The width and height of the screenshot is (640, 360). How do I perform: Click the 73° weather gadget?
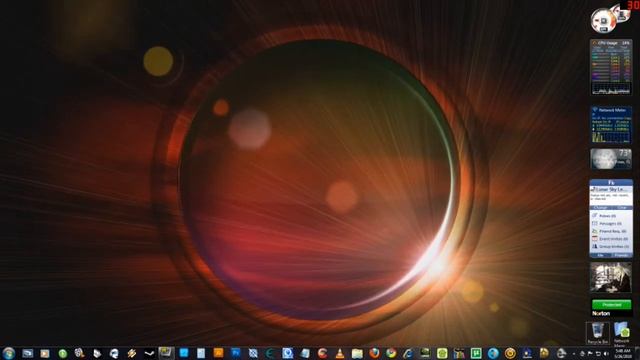pyautogui.click(x=611, y=159)
